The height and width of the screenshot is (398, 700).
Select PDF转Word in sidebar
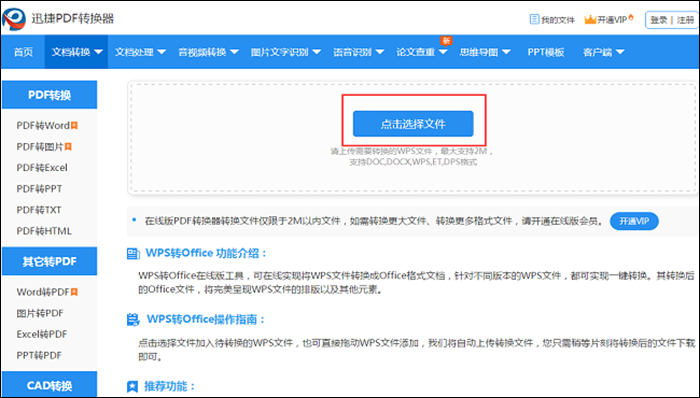pyautogui.click(x=43, y=125)
